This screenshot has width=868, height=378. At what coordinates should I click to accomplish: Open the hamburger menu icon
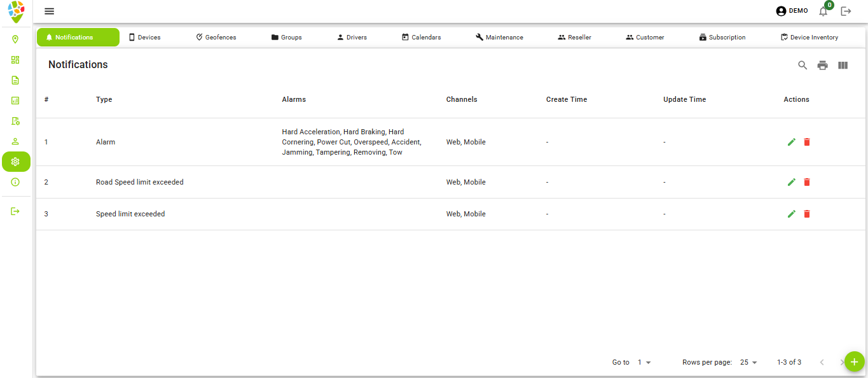(49, 11)
